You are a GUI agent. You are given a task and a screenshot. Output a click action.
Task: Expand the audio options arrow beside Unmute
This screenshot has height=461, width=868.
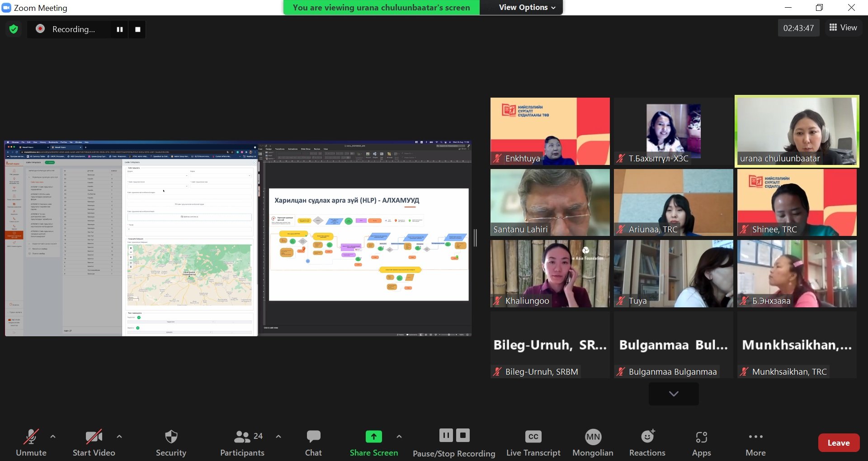pos(53,437)
